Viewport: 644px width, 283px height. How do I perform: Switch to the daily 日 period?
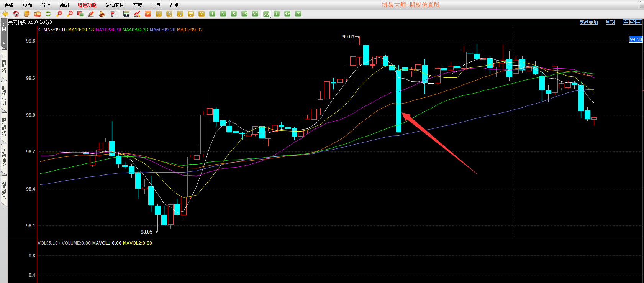click(159, 14)
